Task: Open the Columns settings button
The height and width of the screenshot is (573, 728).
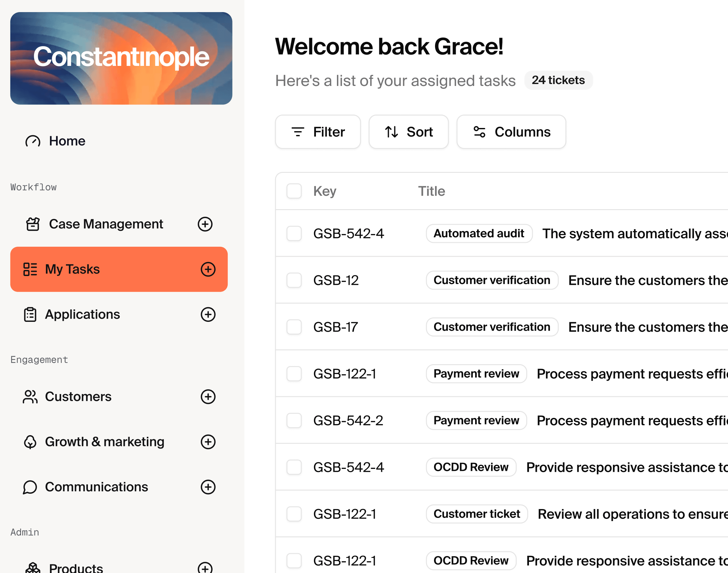Action: [511, 132]
